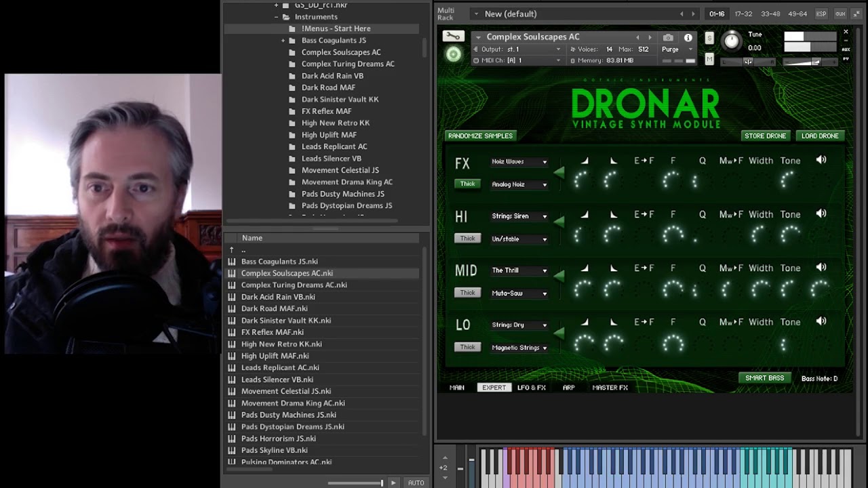Click the STORE DRONE button

point(765,136)
